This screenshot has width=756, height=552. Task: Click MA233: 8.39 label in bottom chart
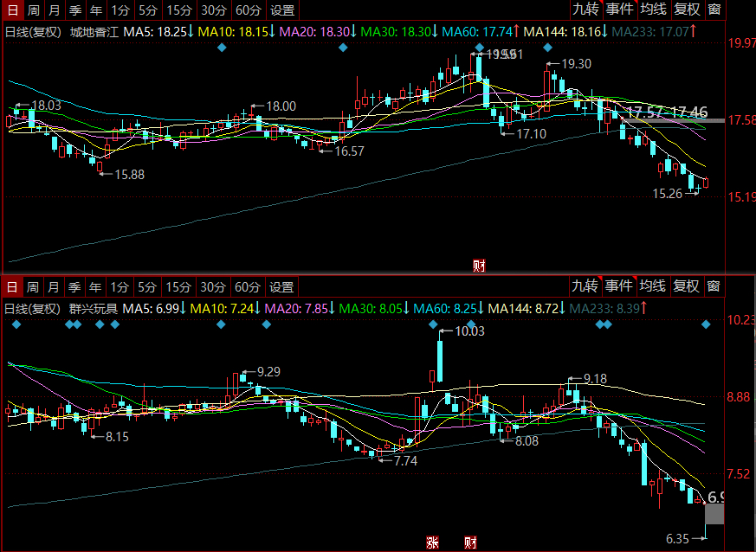pos(609,309)
